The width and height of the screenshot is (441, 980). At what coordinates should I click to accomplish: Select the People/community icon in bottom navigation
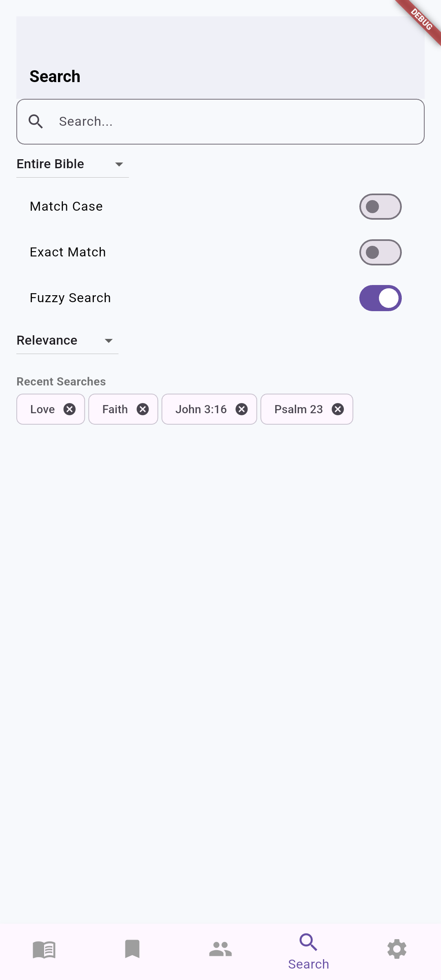coord(220,949)
